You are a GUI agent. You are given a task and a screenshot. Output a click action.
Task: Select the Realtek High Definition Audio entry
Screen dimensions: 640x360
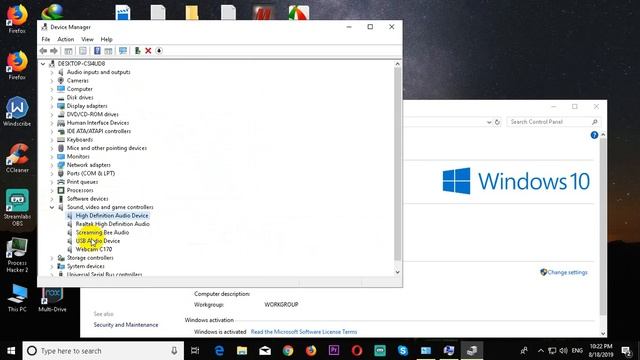[x=113, y=224]
